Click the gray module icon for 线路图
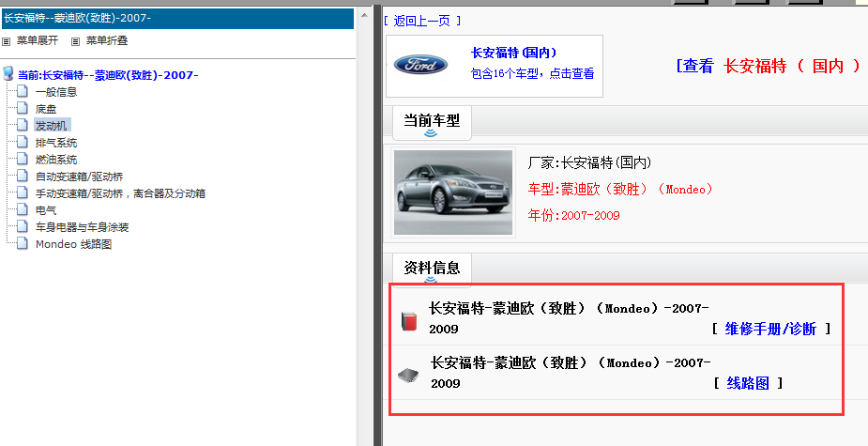 pos(408,377)
